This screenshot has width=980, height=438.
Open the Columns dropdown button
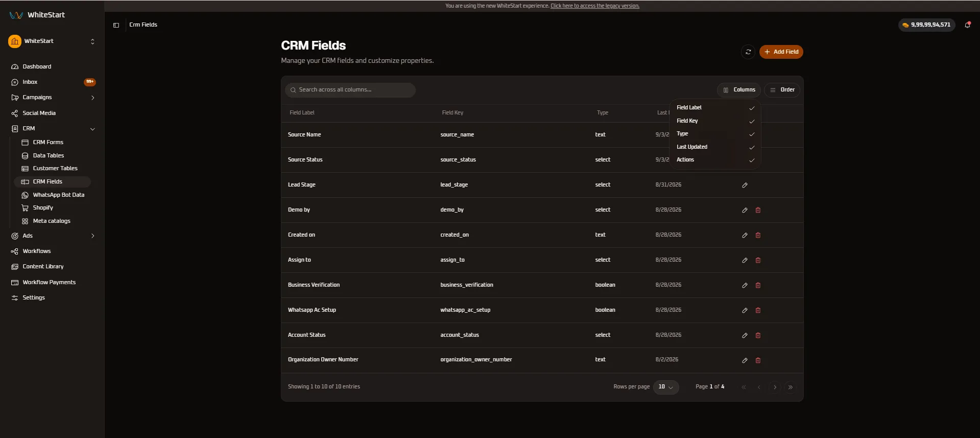click(x=739, y=90)
